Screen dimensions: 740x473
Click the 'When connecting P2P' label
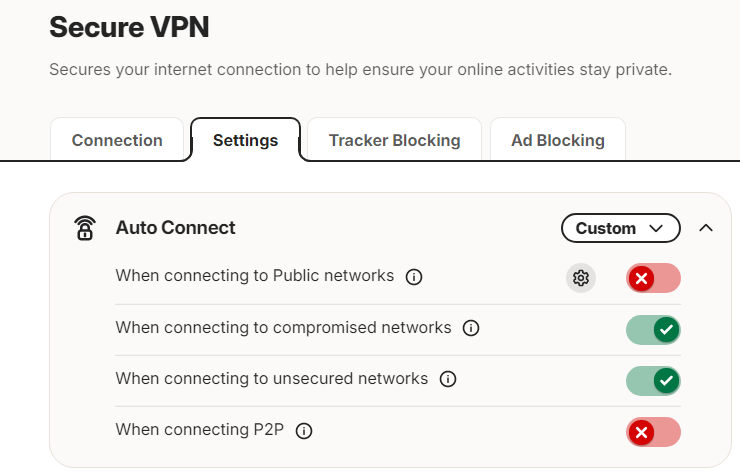click(x=200, y=430)
